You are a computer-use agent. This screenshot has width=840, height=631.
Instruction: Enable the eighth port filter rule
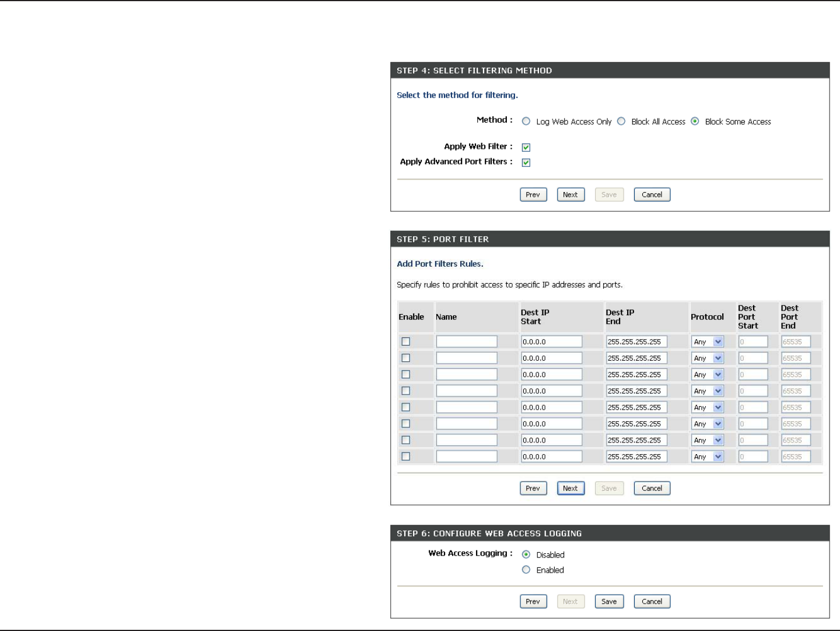(406, 456)
